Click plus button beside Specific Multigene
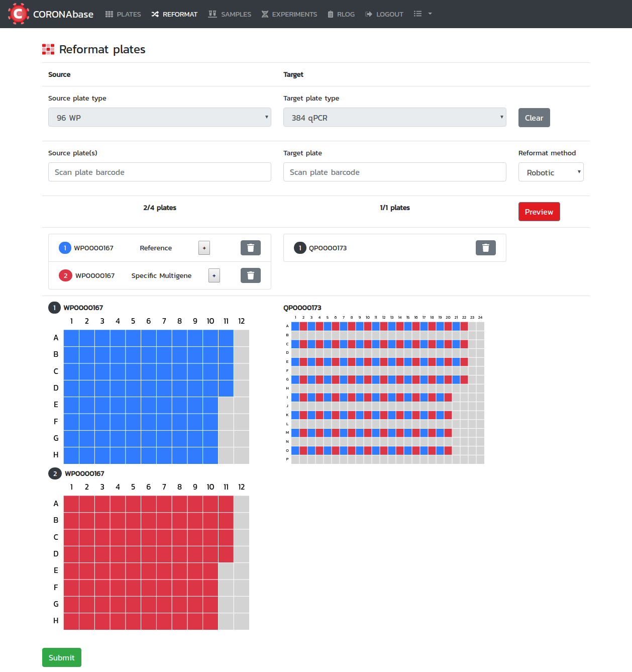The height and width of the screenshot is (672, 632). 214,275
